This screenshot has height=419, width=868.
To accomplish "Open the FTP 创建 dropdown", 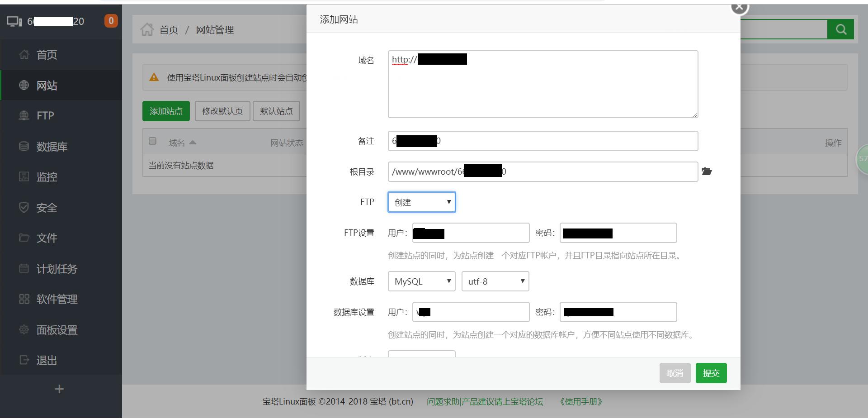I will (421, 202).
